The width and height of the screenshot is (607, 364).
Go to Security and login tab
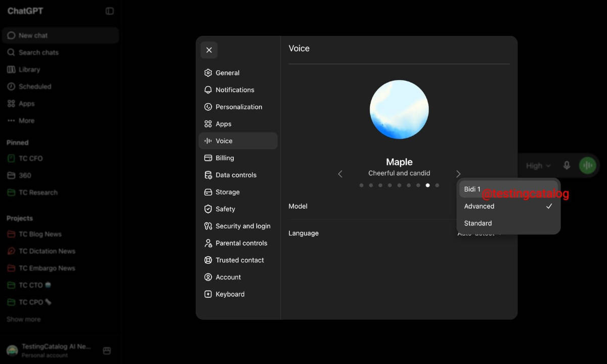(238, 226)
